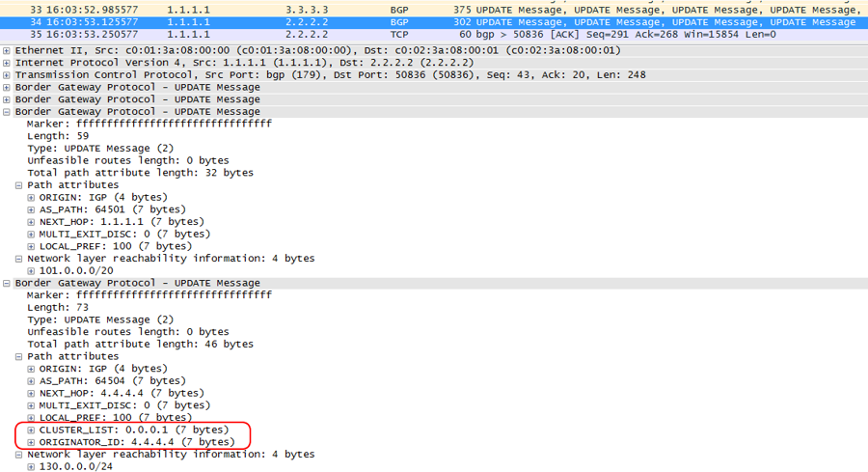Expand the Ethernet II section
Image resolution: width=868 pixels, height=472 pixels.
[x=8, y=50]
